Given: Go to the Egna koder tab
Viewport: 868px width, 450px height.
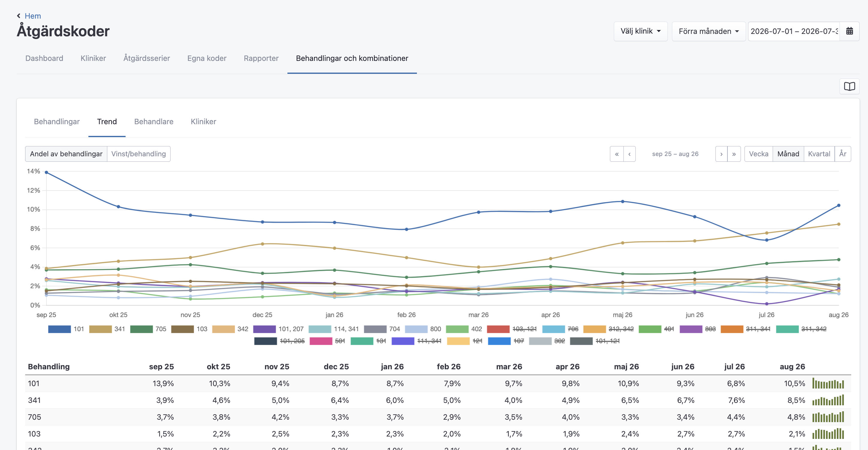Looking at the screenshot, I should click(207, 58).
